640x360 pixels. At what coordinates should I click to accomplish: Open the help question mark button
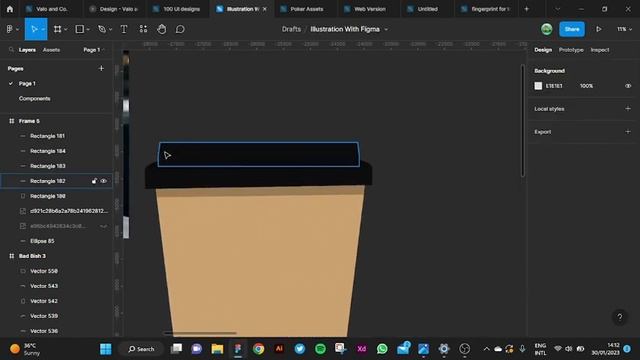pos(620,317)
